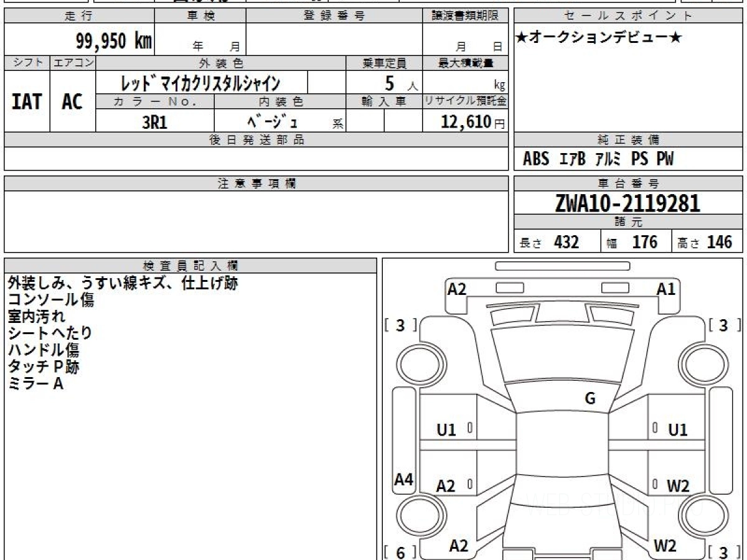Select the A2 mark on the left rear door
The image size is (747, 560).
click(446, 486)
